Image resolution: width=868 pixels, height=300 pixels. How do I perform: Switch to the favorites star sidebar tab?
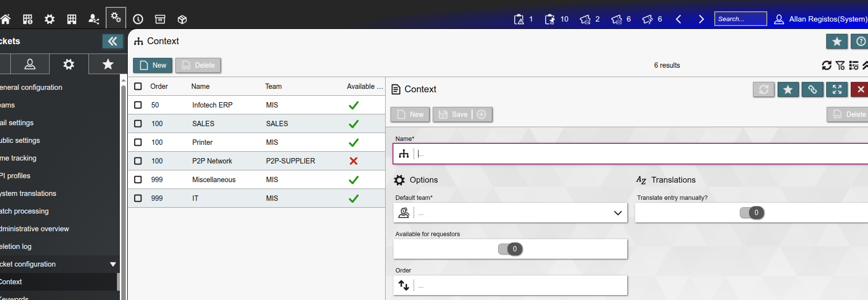coord(108,64)
